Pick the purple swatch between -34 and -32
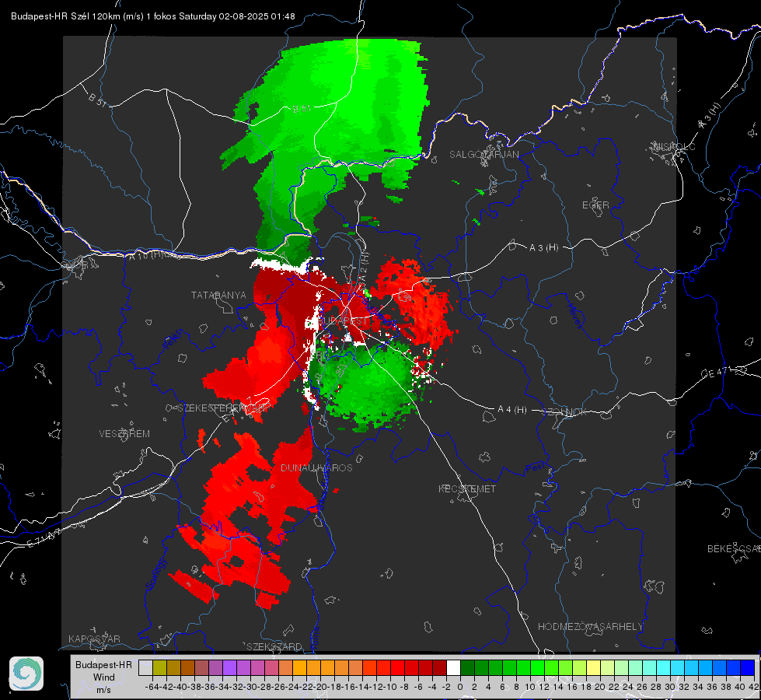 point(229,667)
